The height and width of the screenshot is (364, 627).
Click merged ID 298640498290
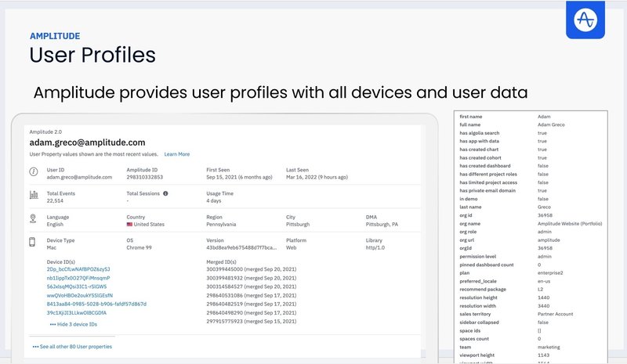251,313
